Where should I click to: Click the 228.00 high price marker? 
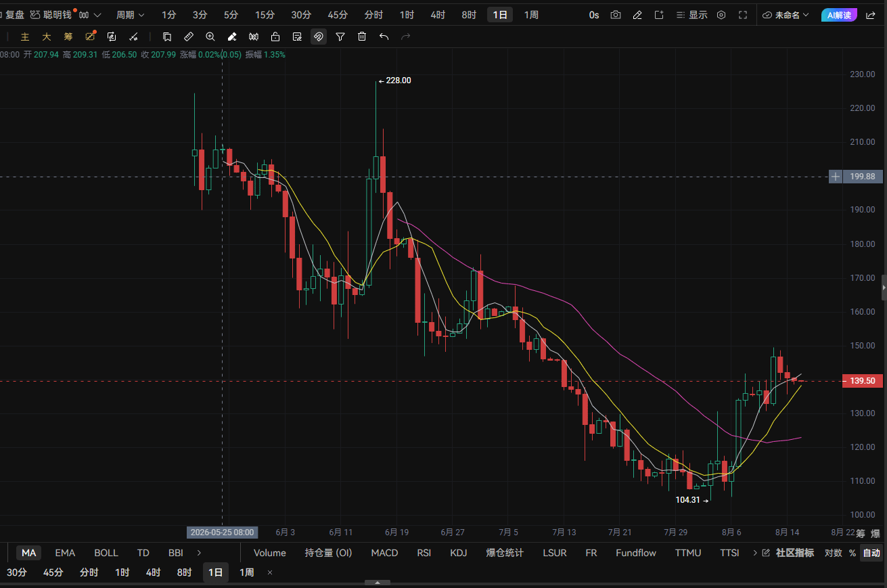pos(394,81)
